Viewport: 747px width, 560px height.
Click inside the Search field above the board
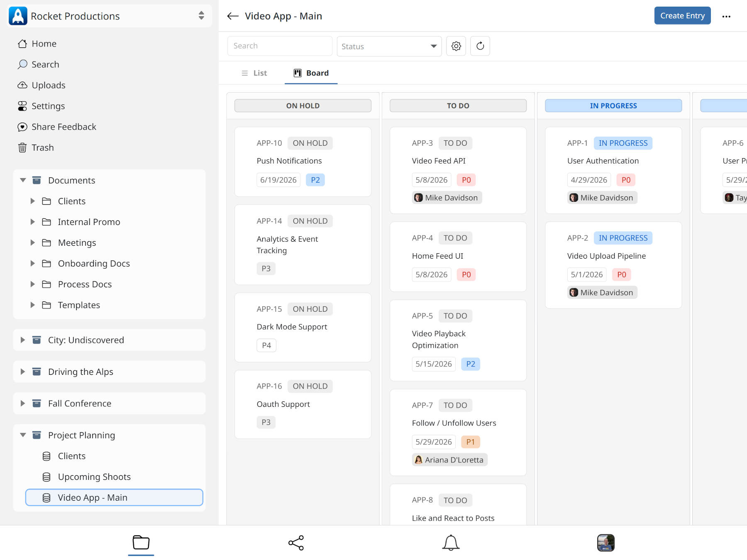[279, 46]
